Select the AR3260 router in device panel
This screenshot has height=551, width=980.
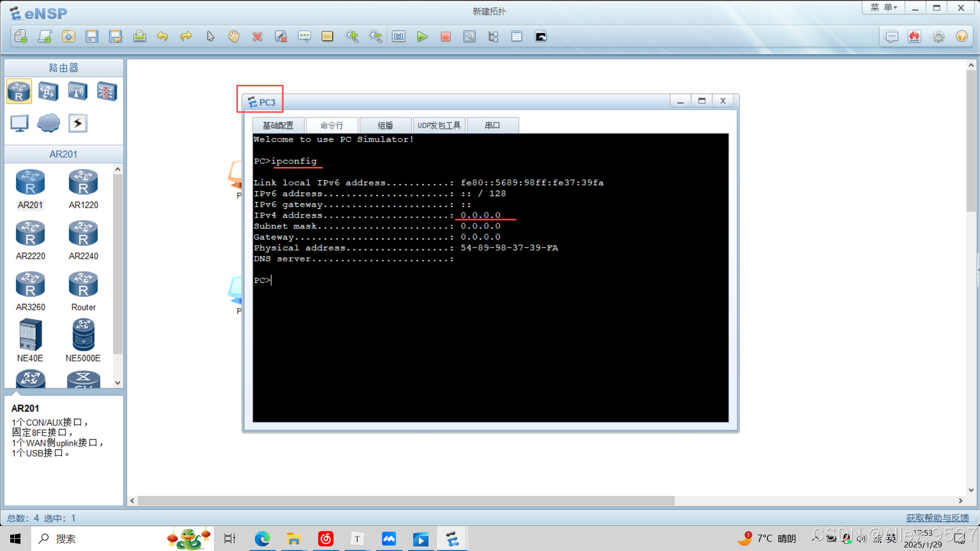point(30,284)
